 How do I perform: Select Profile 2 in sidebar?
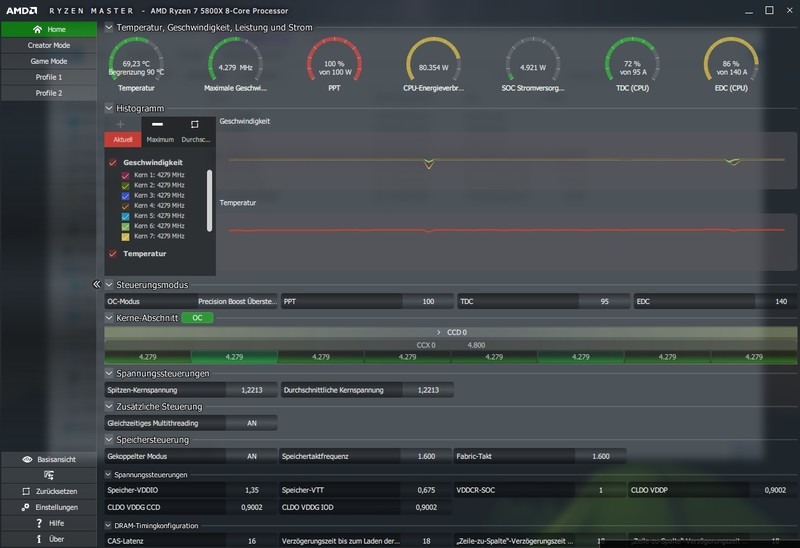49,93
